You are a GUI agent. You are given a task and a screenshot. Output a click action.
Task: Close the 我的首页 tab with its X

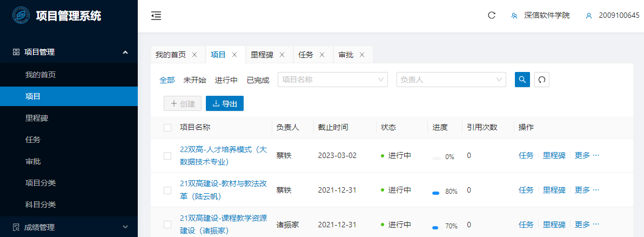pyautogui.click(x=194, y=55)
